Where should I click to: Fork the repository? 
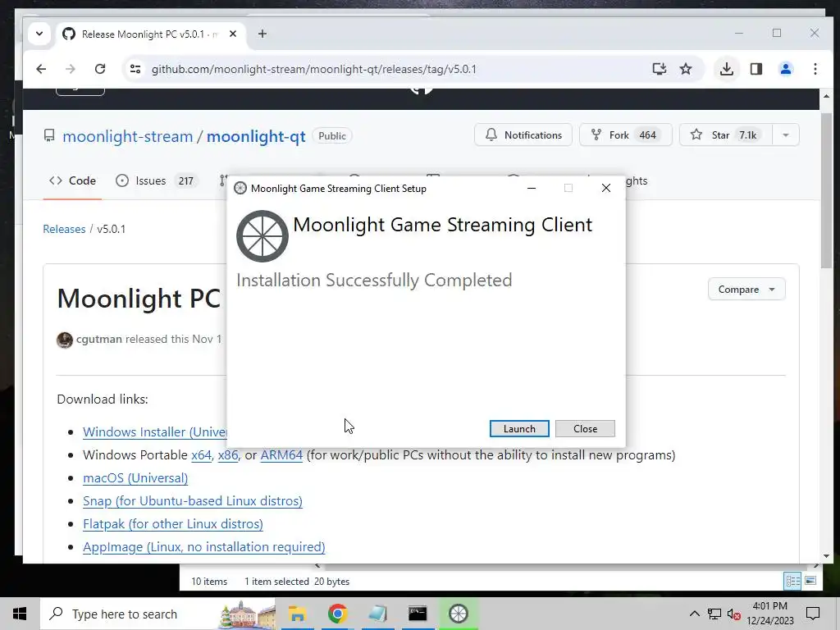625,135
